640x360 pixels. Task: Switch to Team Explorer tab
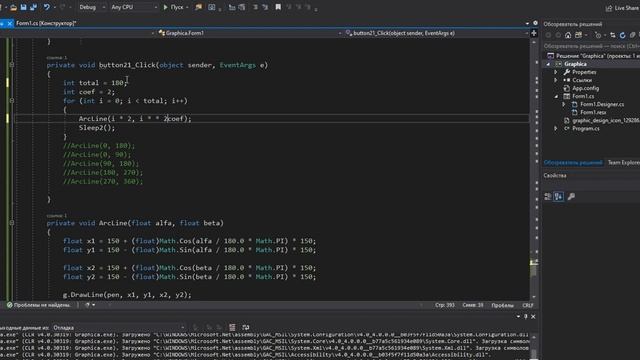point(623,162)
